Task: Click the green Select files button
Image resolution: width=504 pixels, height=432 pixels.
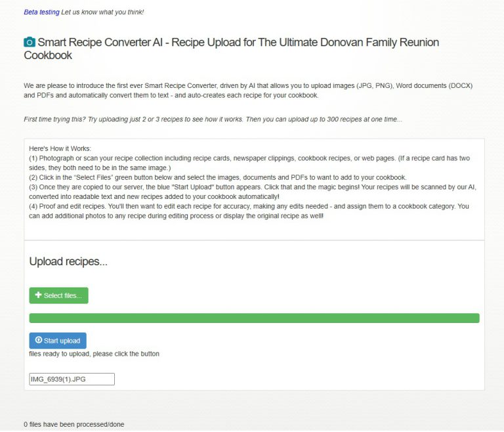Action: coord(59,295)
